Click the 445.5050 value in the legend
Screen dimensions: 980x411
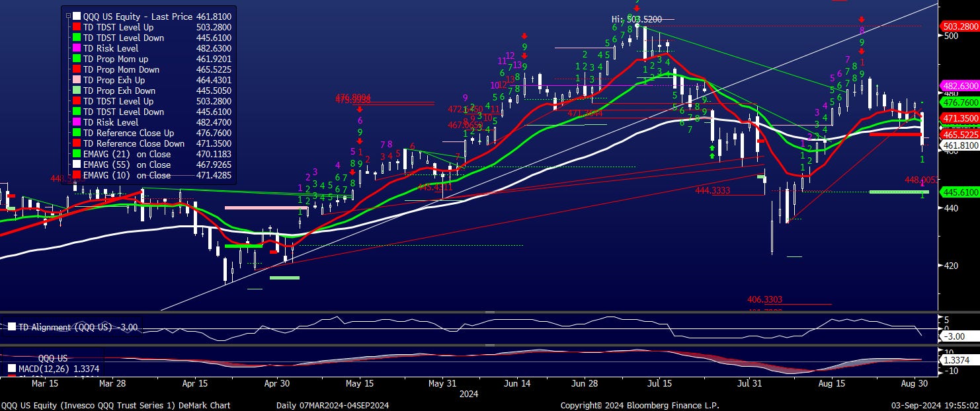(x=213, y=91)
